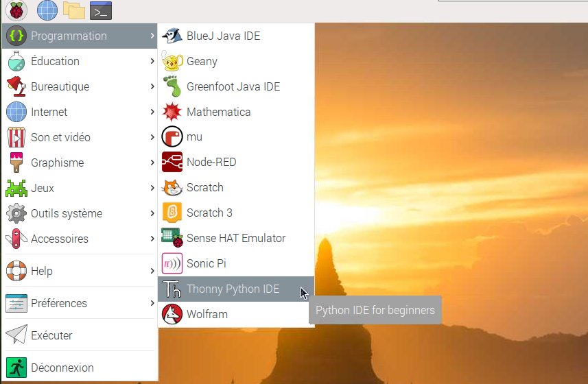This screenshot has width=588, height=384.
Task: Click the Mathematica red spiky icon
Action: click(x=172, y=112)
